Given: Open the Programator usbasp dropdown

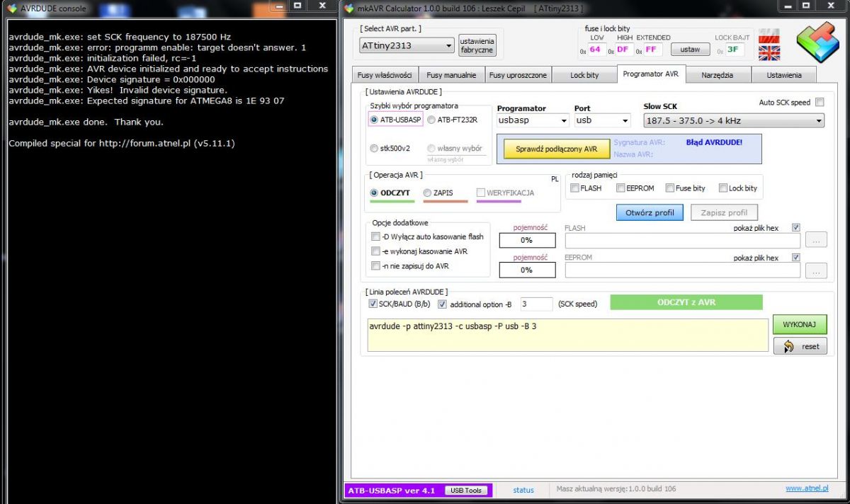Looking at the screenshot, I should coord(533,120).
